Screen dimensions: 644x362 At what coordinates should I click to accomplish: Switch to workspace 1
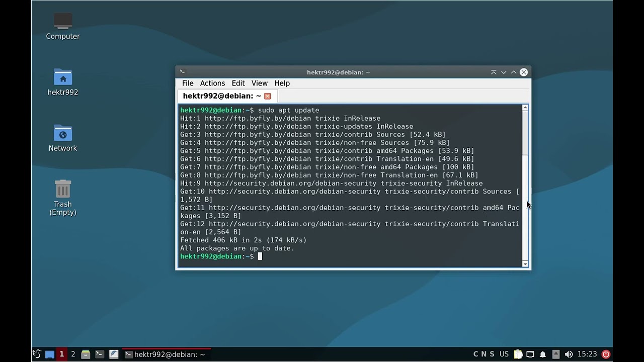(x=61, y=354)
